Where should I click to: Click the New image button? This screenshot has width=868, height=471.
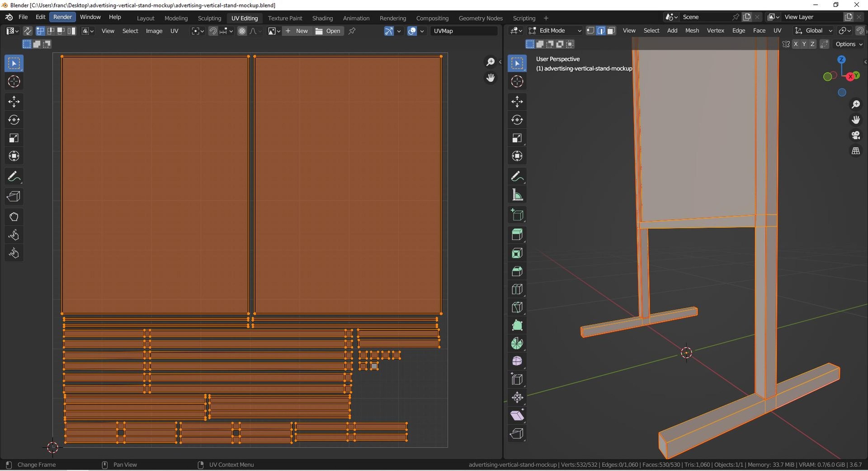[297, 31]
